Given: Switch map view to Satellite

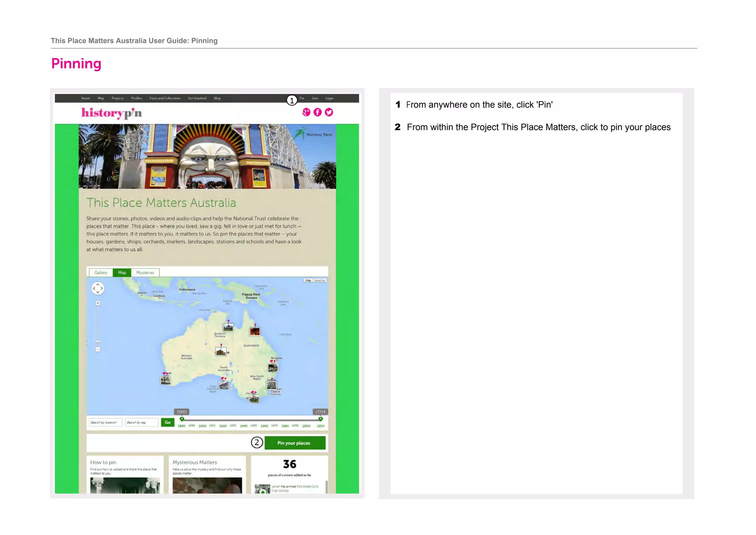Looking at the screenshot, I should point(320,280).
